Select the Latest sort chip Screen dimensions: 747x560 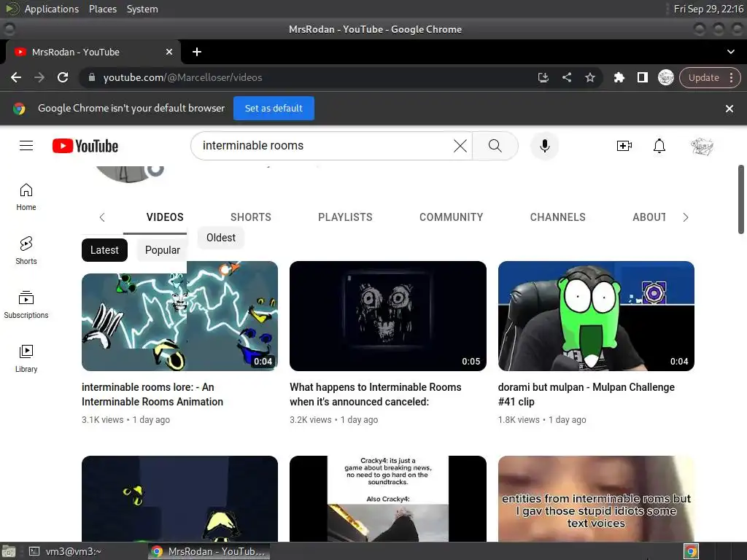(x=104, y=250)
